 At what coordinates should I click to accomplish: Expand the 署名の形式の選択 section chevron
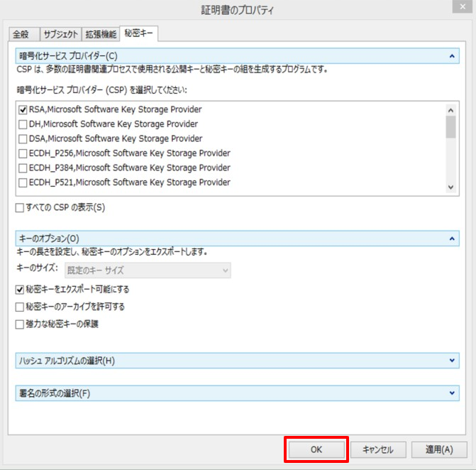[452, 393]
